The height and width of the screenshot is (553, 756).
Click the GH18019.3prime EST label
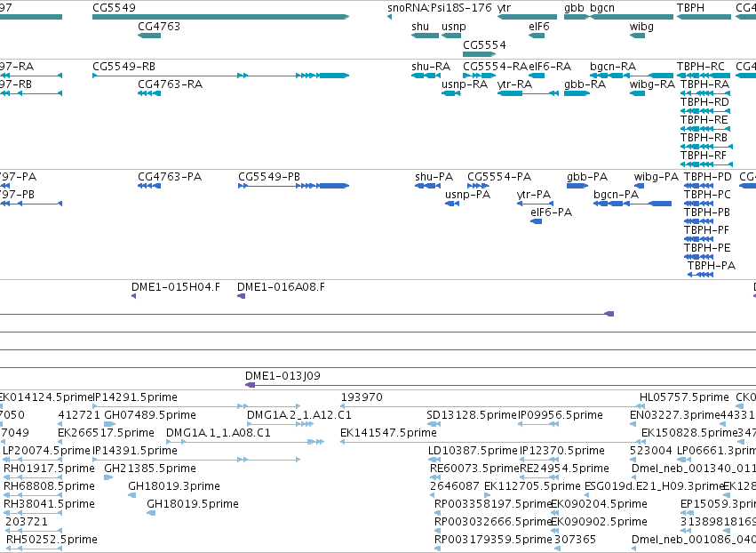173,486
